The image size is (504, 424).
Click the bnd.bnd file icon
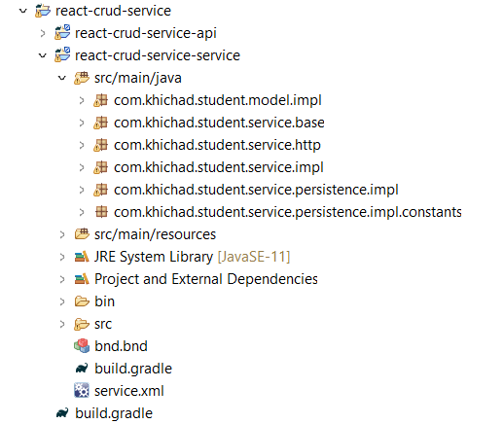[x=82, y=346]
